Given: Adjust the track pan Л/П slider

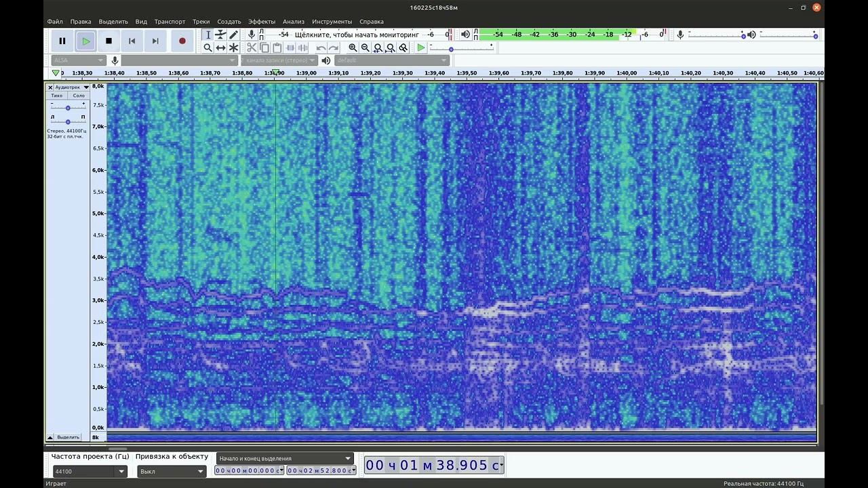Looking at the screenshot, I should pos(68,121).
